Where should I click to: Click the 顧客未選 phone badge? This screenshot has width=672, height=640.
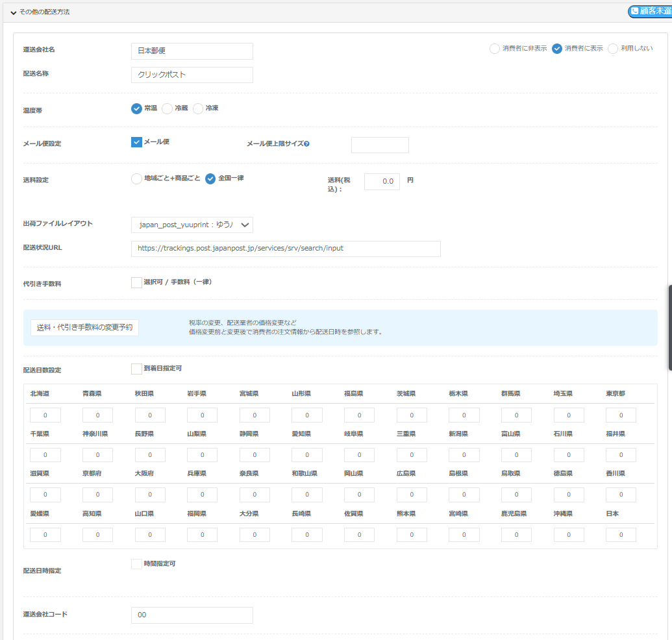point(649,12)
